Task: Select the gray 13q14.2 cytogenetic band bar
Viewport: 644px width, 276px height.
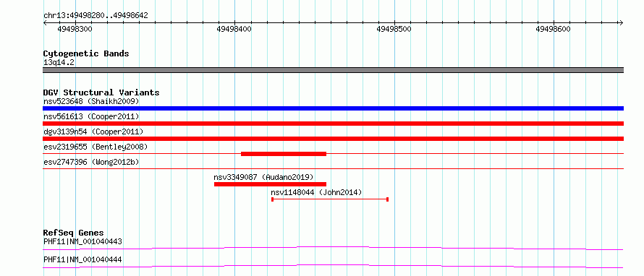Action: click(x=333, y=70)
